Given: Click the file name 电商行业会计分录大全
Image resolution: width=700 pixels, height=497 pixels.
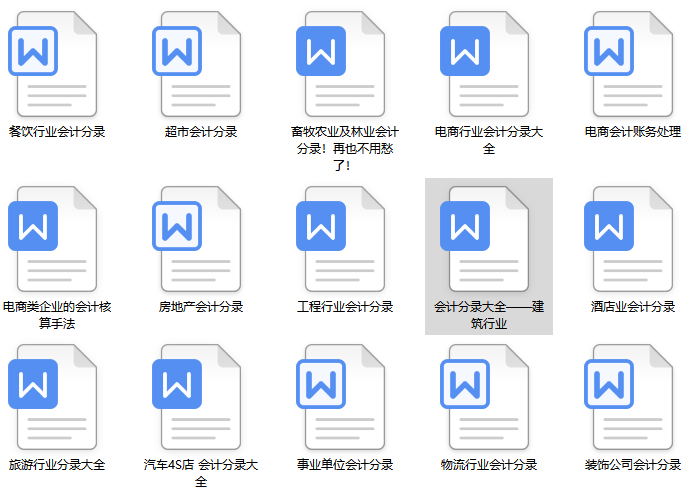Looking at the screenshot, I should (489, 140).
